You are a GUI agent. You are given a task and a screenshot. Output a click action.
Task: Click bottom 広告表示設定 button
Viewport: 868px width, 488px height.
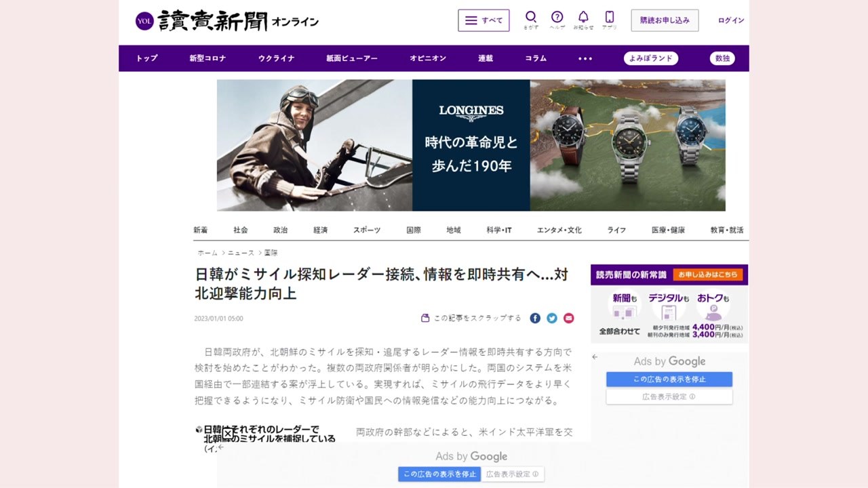point(513,474)
